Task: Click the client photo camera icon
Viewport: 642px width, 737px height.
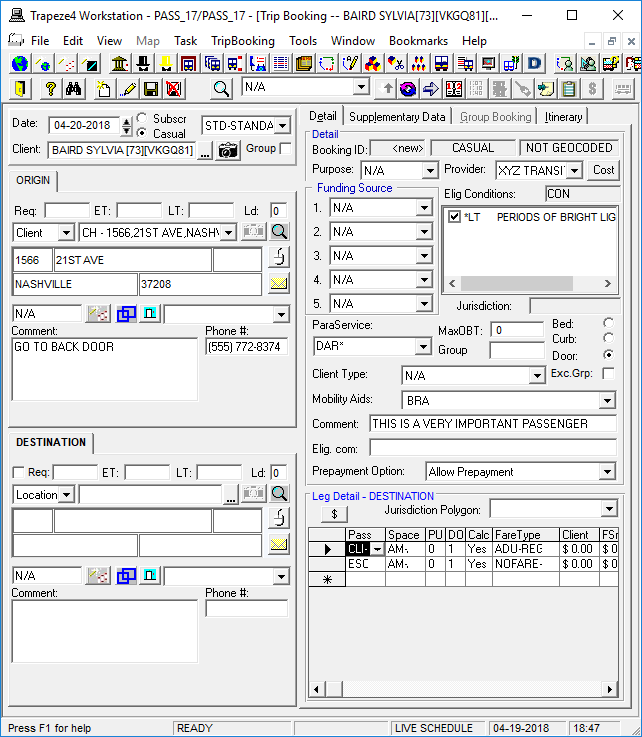Action: pos(229,151)
